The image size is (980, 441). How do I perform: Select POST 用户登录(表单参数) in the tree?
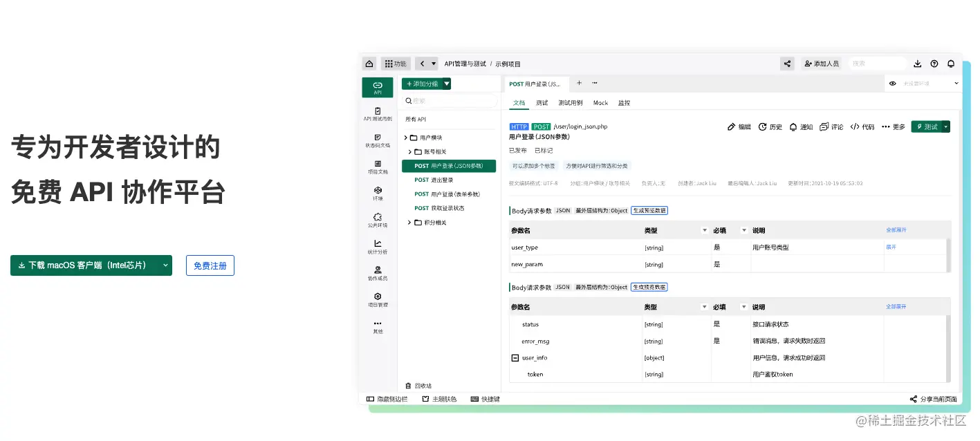pyautogui.click(x=449, y=194)
